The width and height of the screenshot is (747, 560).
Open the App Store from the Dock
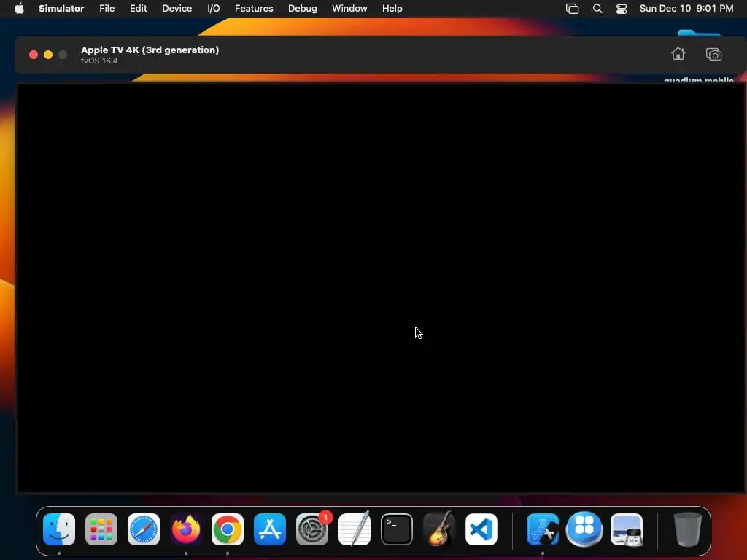[x=270, y=529]
